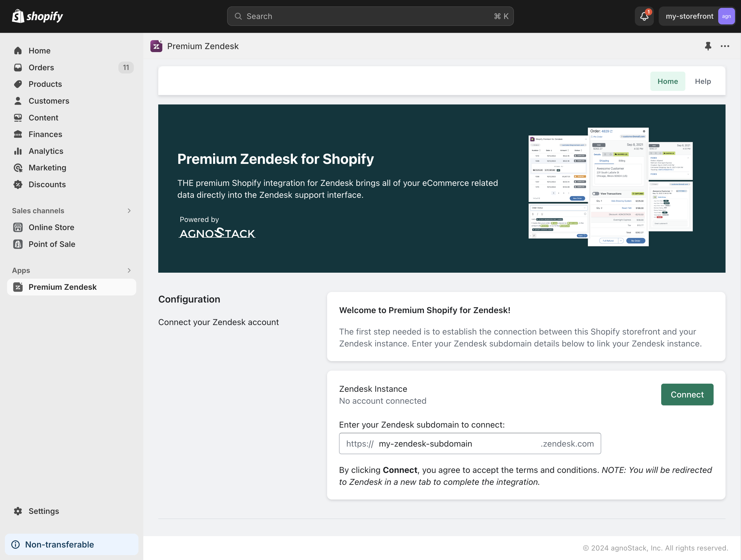Expand the Sales channels chevron
The height and width of the screenshot is (560, 741).
(x=129, y=211)
